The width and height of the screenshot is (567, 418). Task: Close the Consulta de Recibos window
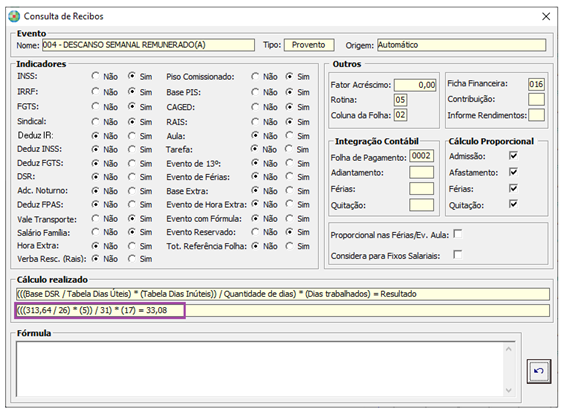click(x=546, y=16)
